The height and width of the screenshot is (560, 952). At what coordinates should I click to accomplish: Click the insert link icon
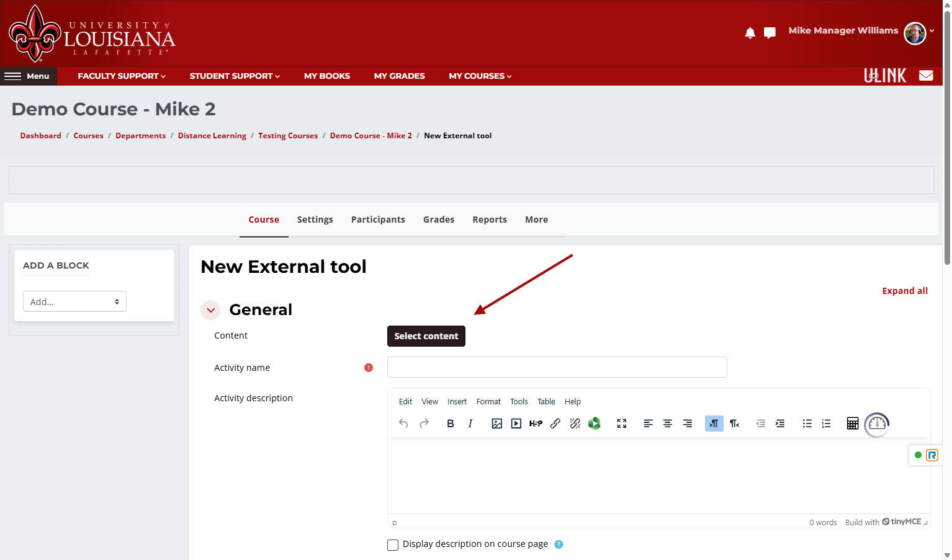click(555, 424)
